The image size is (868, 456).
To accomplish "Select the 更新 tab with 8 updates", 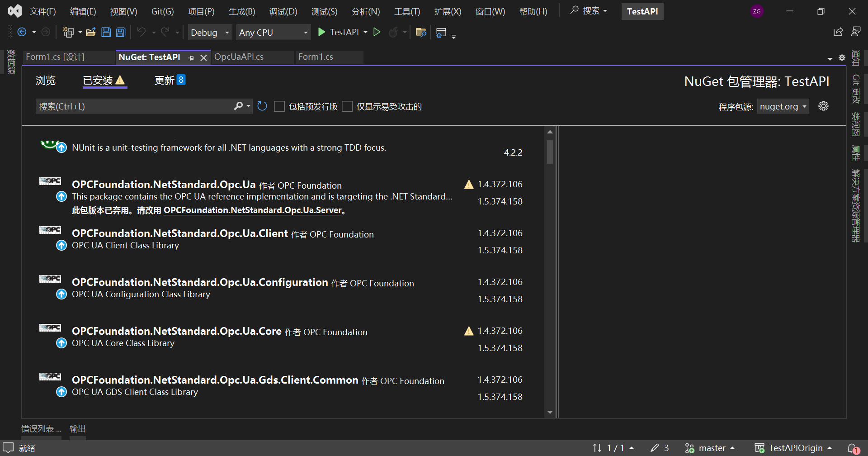I will coord(170,81).
